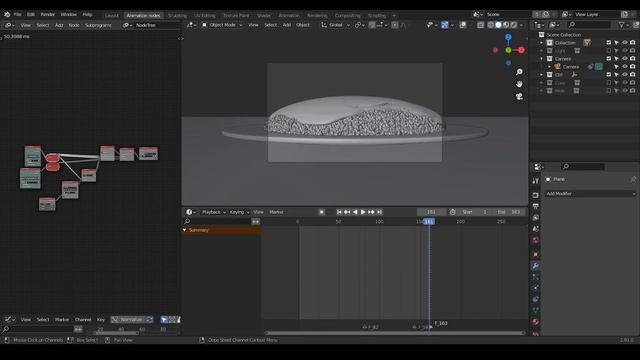Viewport: 640px width, 360px height.
Task: Hide Collection in viewport with eye icon
Action: click(624, 42)
